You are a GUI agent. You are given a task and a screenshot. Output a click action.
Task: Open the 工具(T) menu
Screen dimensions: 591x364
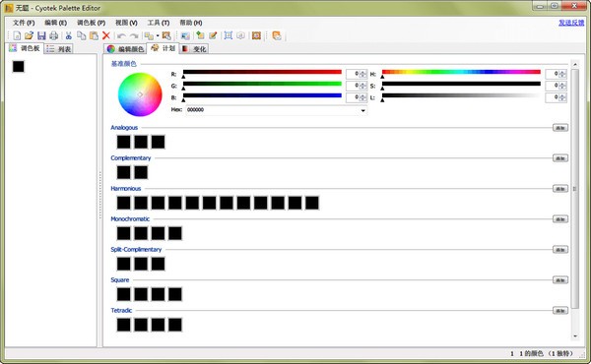click(159, 23)
